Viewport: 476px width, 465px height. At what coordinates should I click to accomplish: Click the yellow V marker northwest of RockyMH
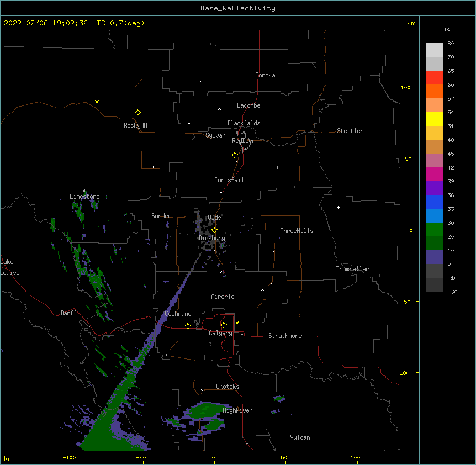[97, 102]
